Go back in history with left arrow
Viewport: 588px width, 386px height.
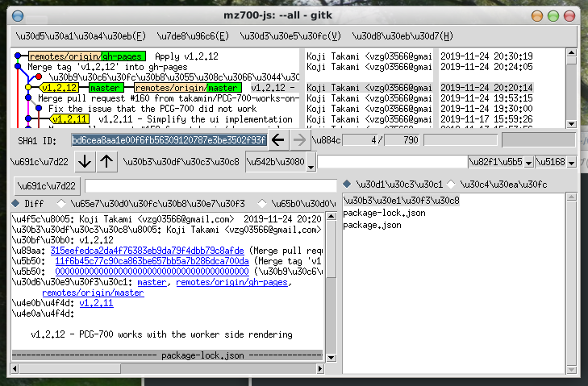pos(278,140)
